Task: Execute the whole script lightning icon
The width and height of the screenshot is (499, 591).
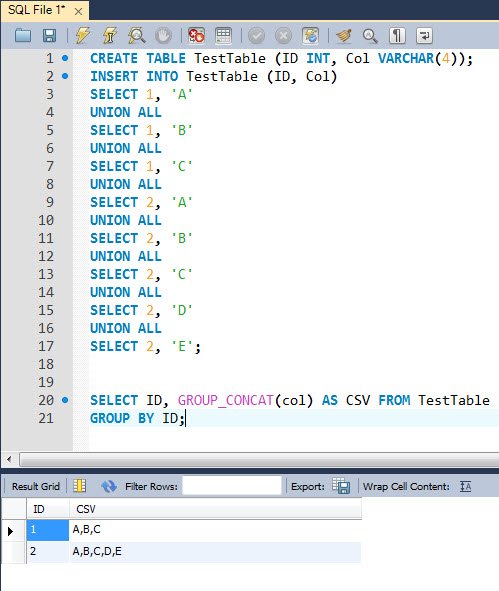Action: (x=82, y=36)
